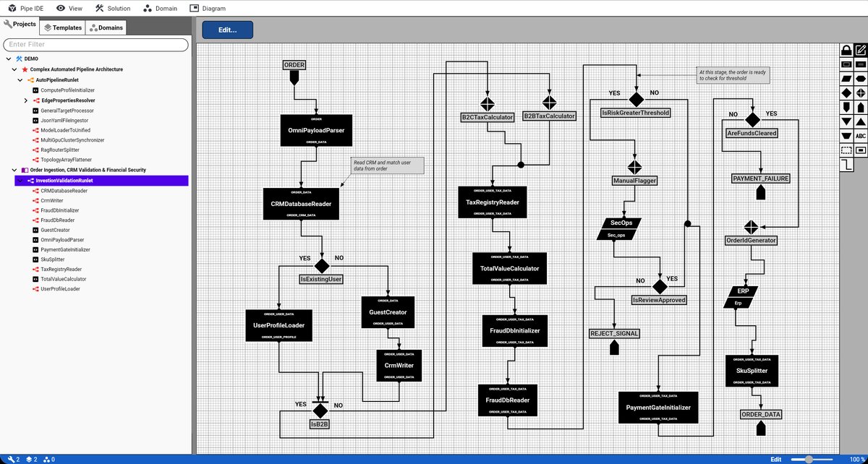Screen dimensions: 868x464
Task: Choose the parallelogram shape tool
Action: [x=846, y=79]
